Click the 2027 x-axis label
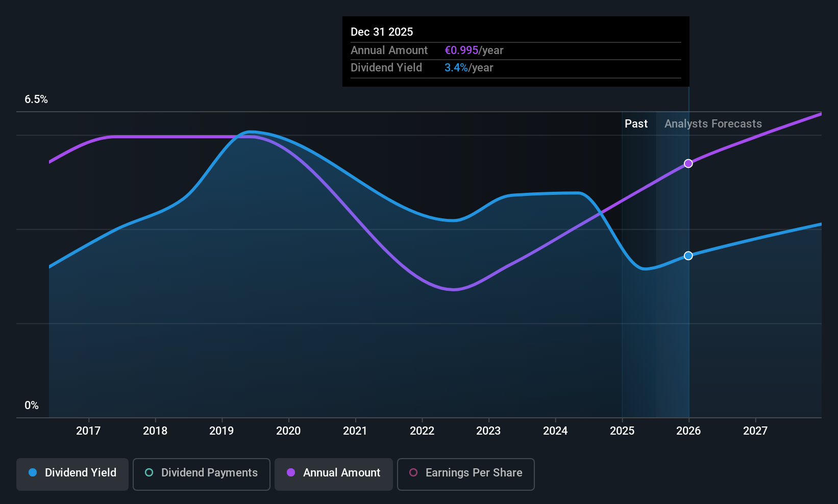 [x=755, y=431]
